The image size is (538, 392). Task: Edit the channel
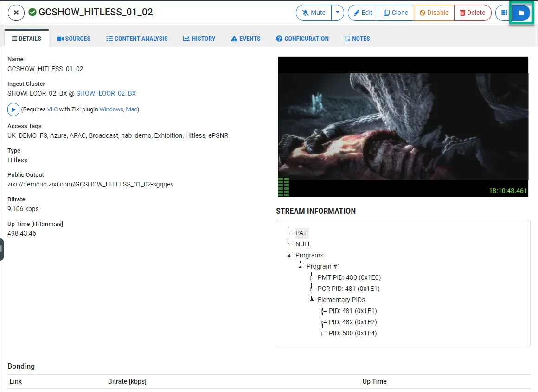pos(363,13)
